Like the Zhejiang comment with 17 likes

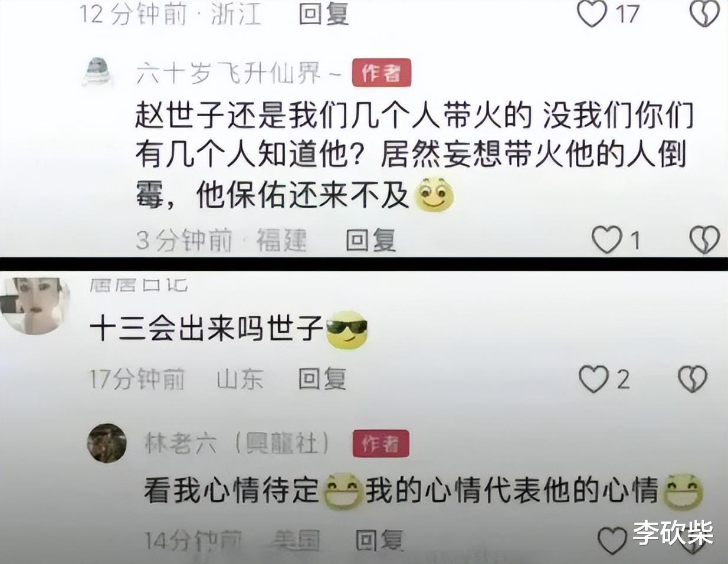click(592, 14)
